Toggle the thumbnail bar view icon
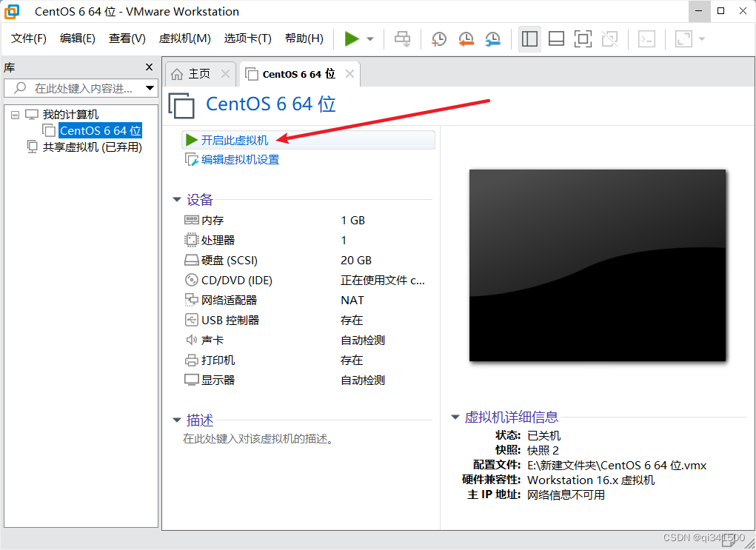 tap(556, 38)
